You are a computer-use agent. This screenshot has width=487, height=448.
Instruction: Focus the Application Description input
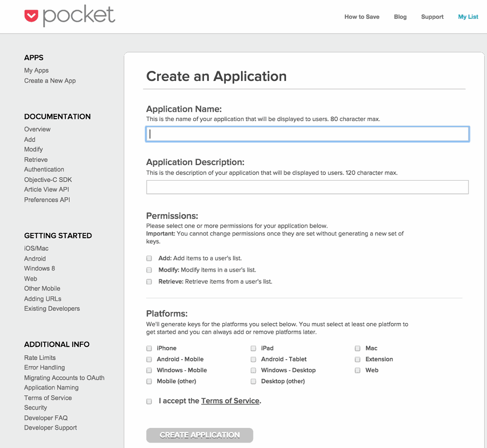pyautogui.click(x=307, y=187)
